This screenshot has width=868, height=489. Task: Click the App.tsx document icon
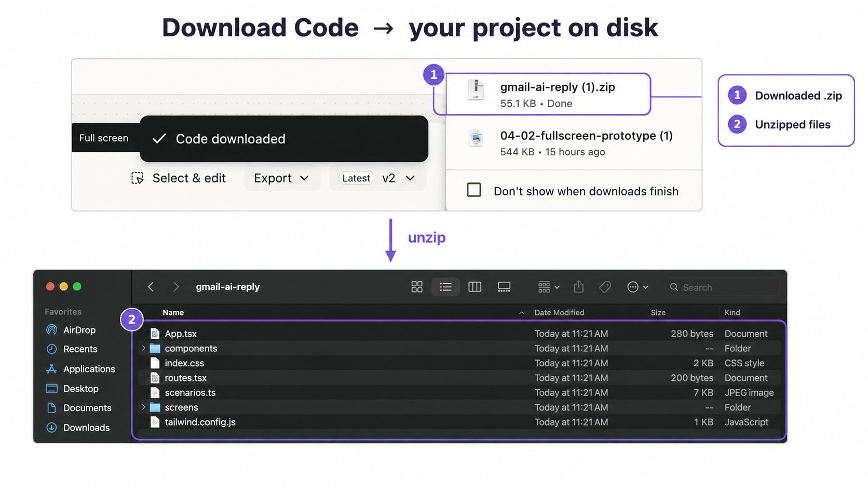(x=155, y=334)
